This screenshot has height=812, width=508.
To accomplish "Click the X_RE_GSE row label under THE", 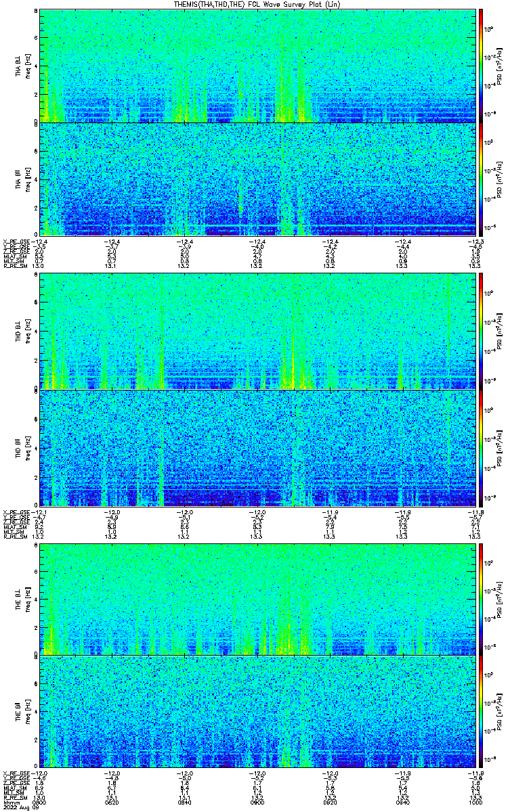I will pos(16,773).
